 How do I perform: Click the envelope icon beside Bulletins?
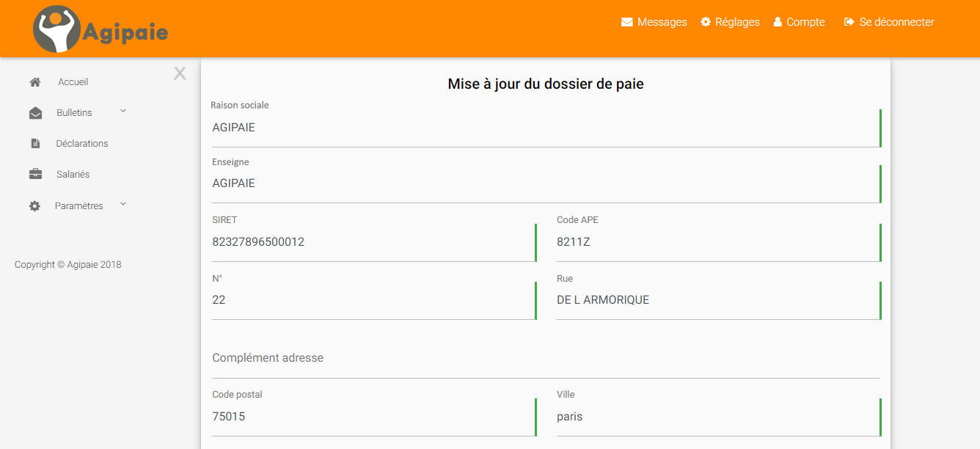35,113
